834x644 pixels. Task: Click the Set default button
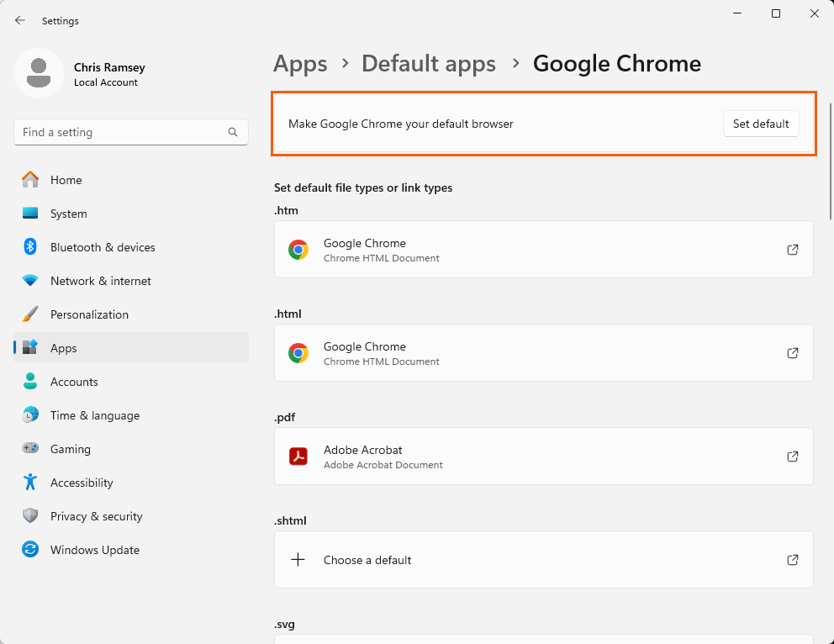(761, 124)
